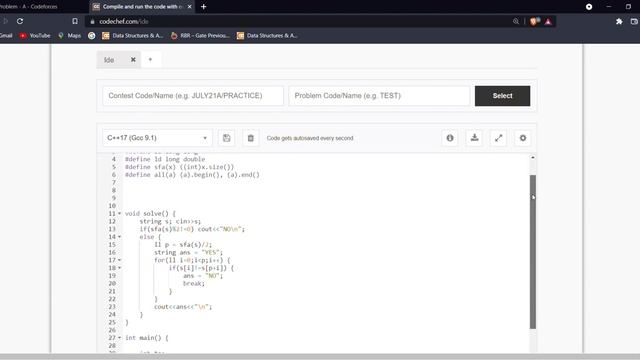The height and width of the screenshot is (360, 640).
Task: Click the Problem Code/Name input field
Action: [379, 96]
